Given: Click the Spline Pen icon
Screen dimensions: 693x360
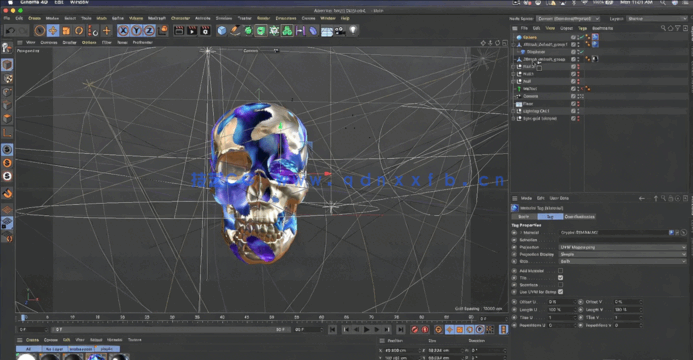Looking at the screenshot, I should pos(235,30).
